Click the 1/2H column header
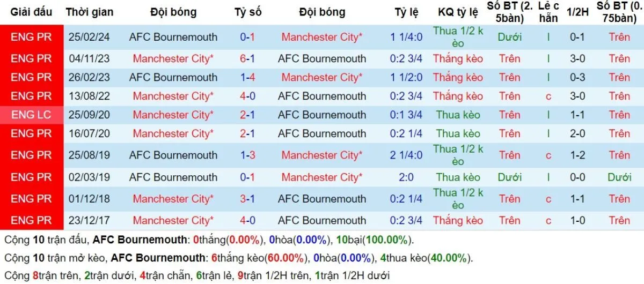Image resolution: width=644 pixels, height=284 pixels. [578, 12]
